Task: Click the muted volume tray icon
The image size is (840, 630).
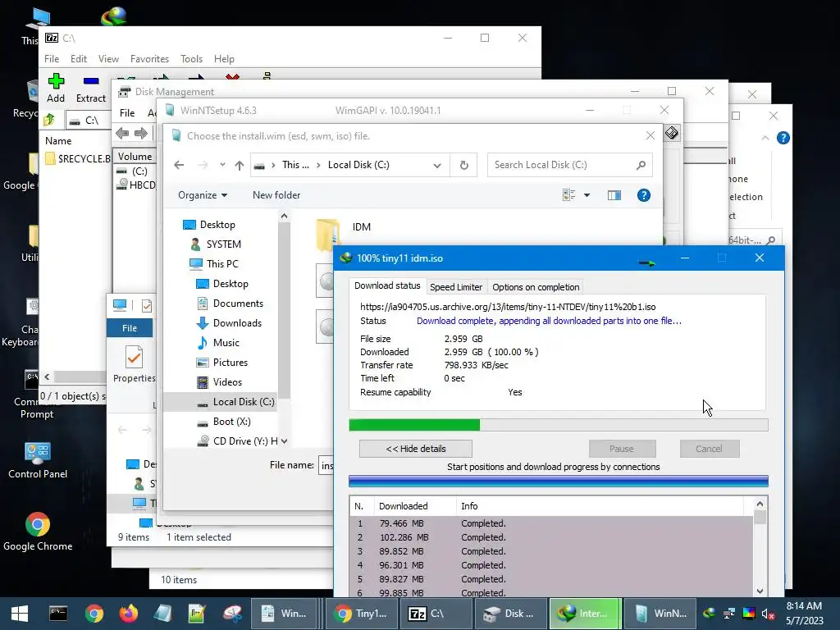Action: click(x=768, y=614)
